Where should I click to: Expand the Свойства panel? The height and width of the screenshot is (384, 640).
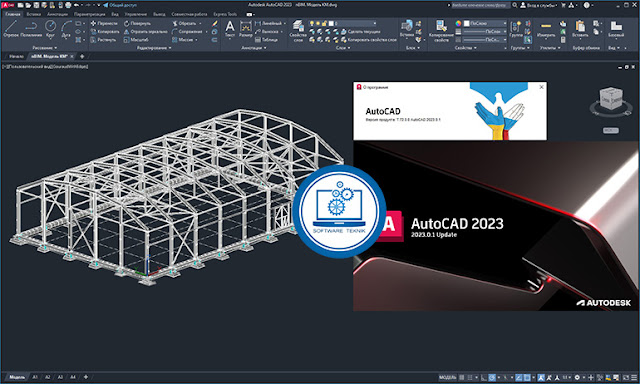tap(465, 48)
